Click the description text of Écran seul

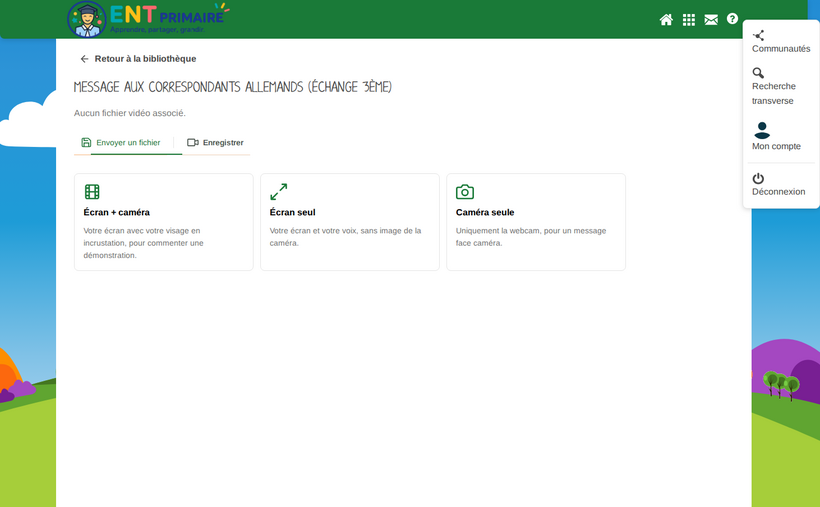pyautogui.click(x=345, y=237)
